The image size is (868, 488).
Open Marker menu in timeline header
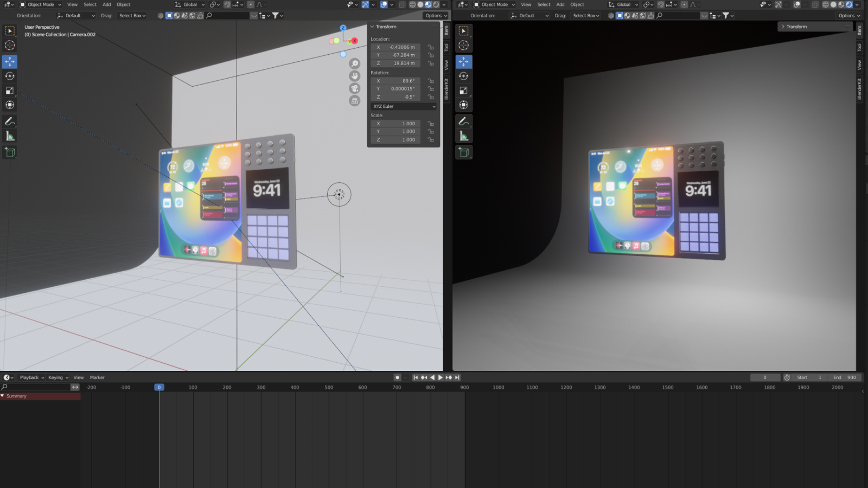pos(97,377)
